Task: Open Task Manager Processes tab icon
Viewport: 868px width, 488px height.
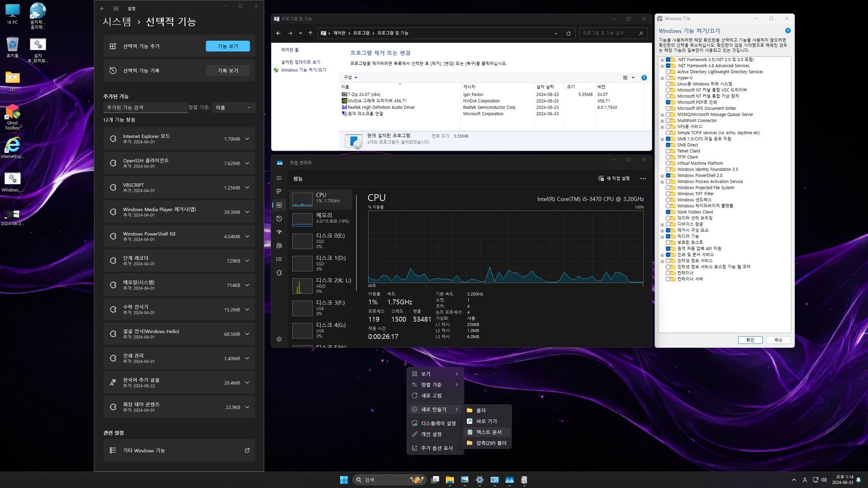Action: pos(279,192)
